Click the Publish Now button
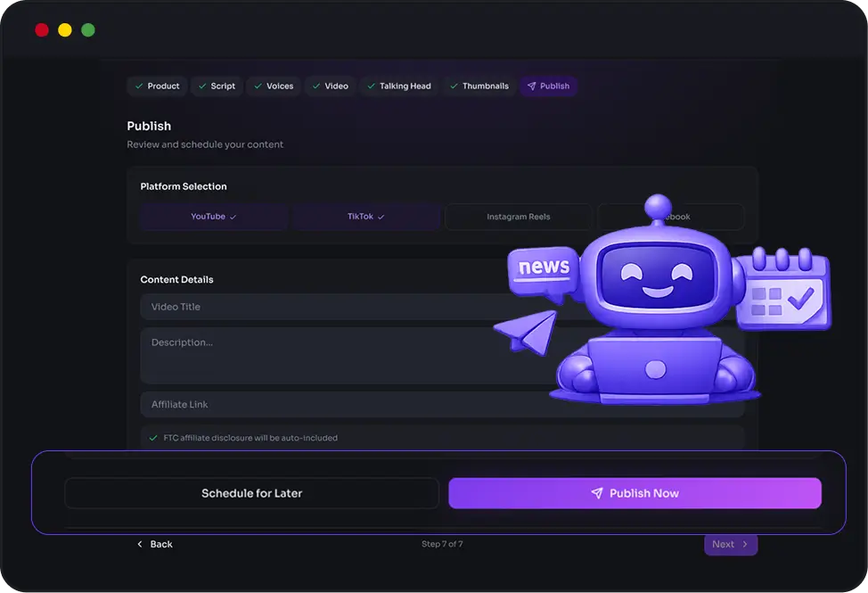Viewport: 868px width, 593px height. click(x=635, y=493)
